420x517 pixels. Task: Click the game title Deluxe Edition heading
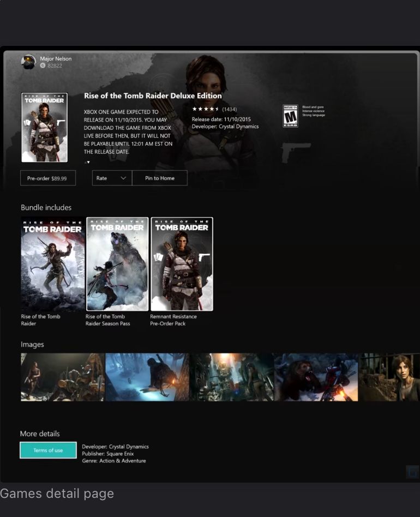click(153, 96)
